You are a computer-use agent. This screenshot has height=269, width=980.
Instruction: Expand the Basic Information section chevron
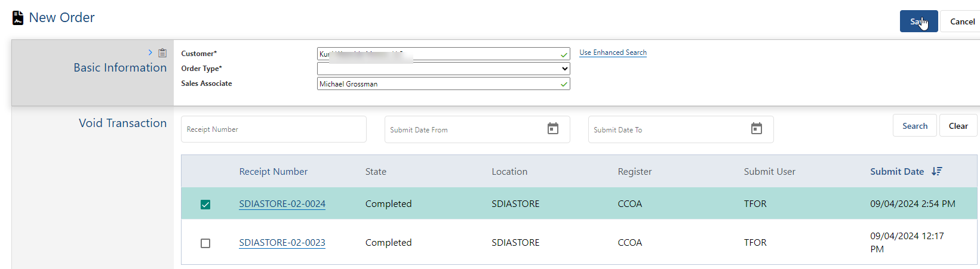click(x=150, y=52)
